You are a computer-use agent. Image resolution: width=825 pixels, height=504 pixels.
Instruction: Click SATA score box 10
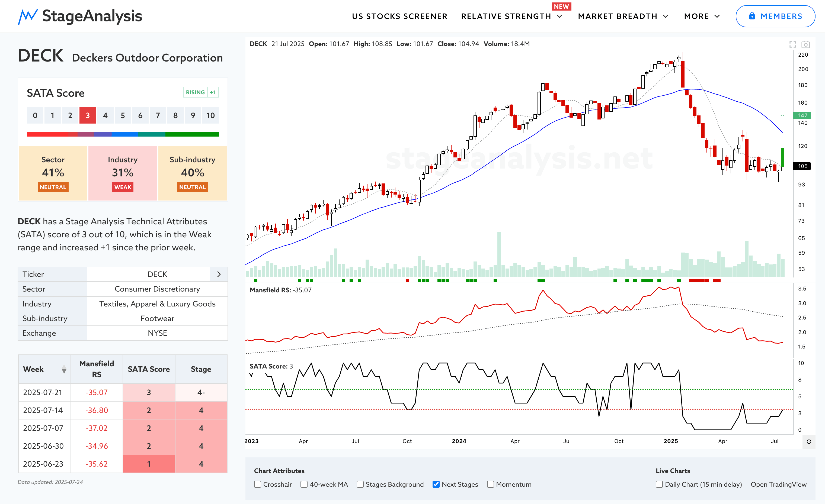pos(211,115)
